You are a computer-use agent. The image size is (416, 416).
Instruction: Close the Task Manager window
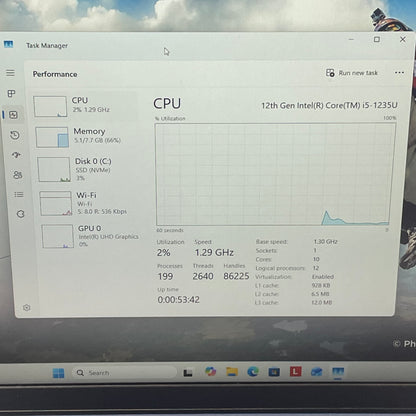point(403,39)
